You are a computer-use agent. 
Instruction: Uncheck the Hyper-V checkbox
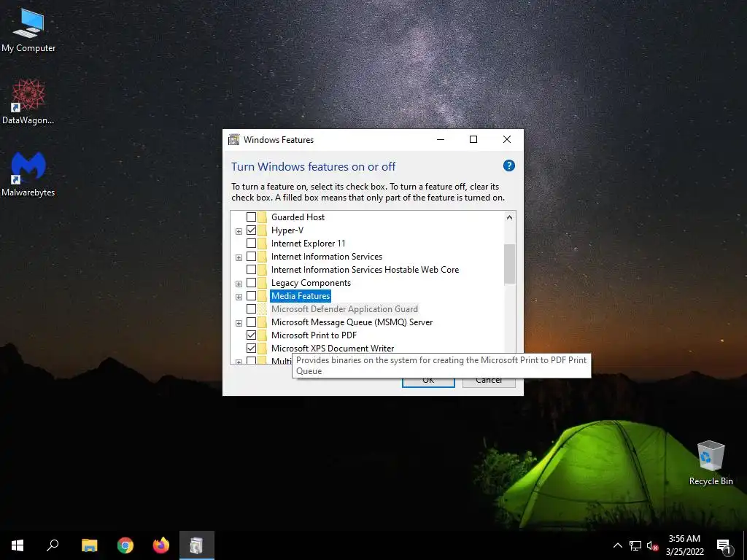pos(251,230)
